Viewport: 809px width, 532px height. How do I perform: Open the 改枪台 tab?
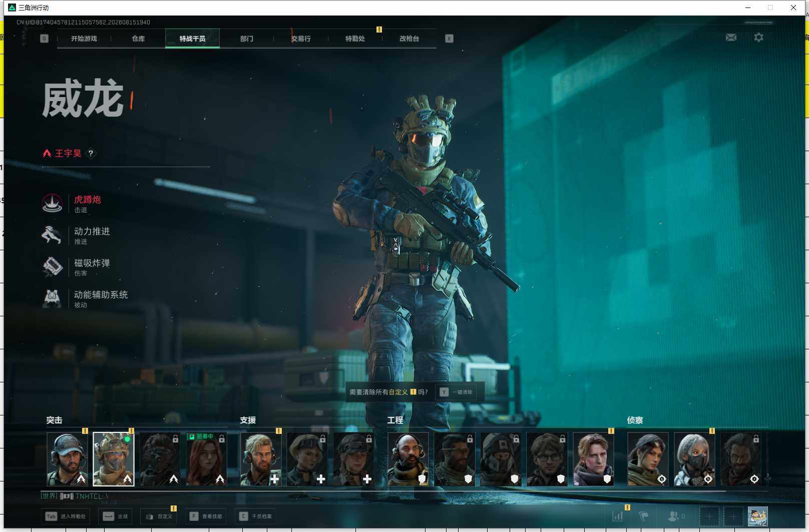[409, 39]
